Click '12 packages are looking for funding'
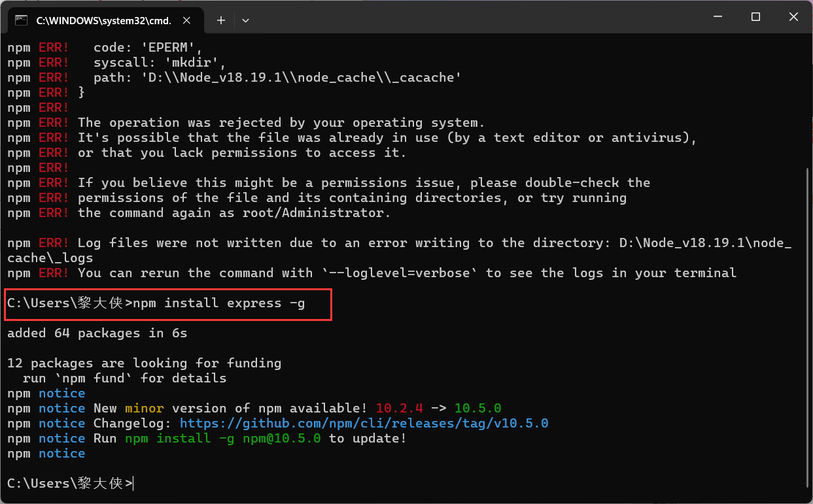 click(144, 363)
